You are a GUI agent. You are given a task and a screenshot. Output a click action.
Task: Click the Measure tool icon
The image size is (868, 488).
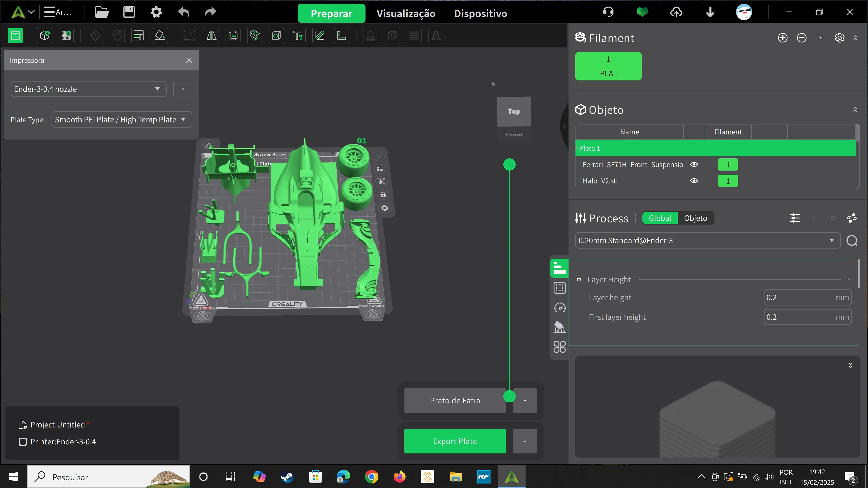tap(341, 35)
